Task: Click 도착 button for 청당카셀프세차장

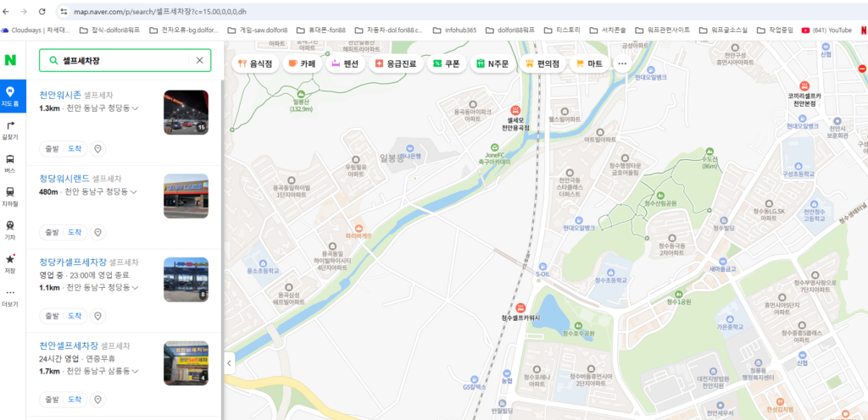Action: (x=75, y=315)
